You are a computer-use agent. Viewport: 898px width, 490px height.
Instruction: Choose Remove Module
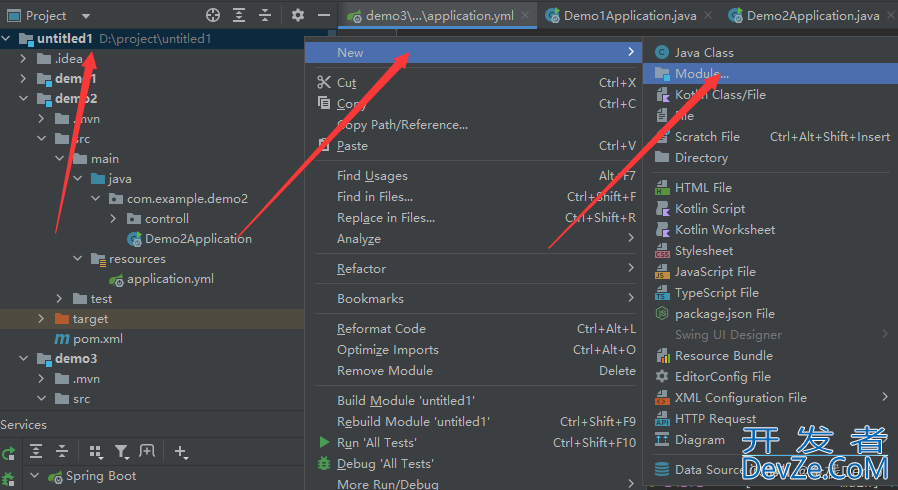(x=475, y=371)
